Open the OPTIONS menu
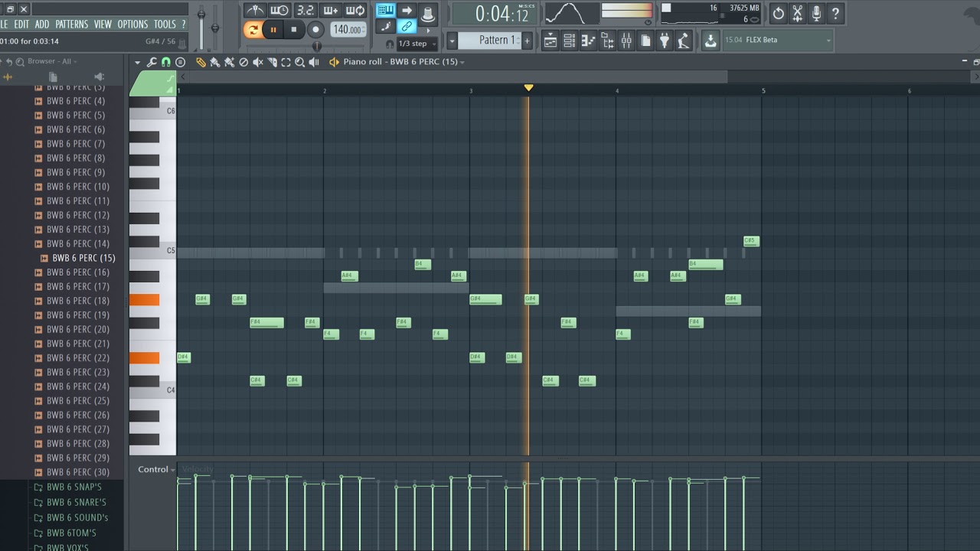Viewport: 980px width, 551px height. (x=132, y=24)
